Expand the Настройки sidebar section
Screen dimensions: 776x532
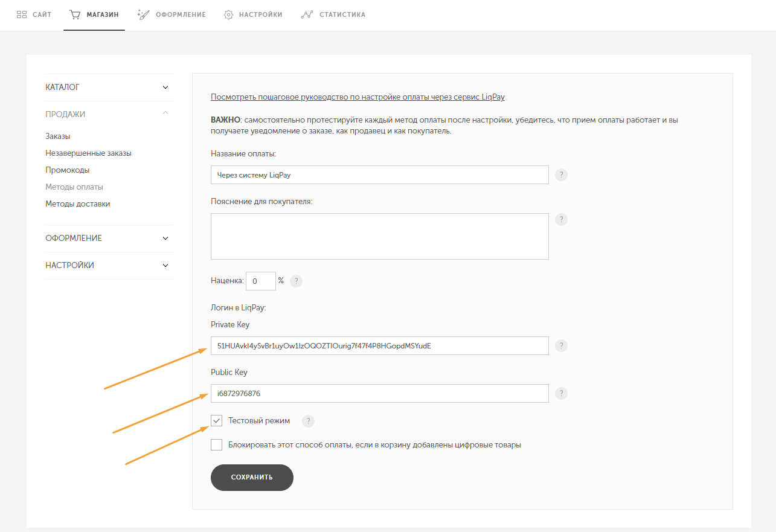109,266
